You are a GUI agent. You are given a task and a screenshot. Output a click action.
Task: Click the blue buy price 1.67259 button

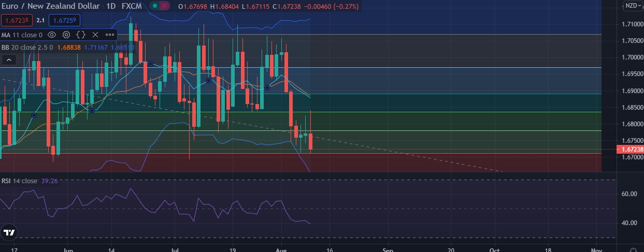point(64,21)
